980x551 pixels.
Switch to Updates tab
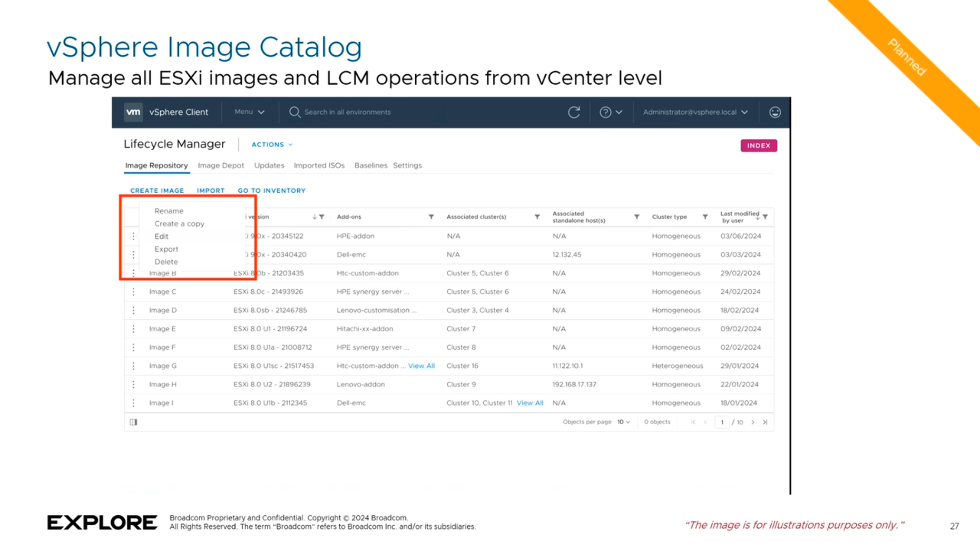click(x=269, y=165)
